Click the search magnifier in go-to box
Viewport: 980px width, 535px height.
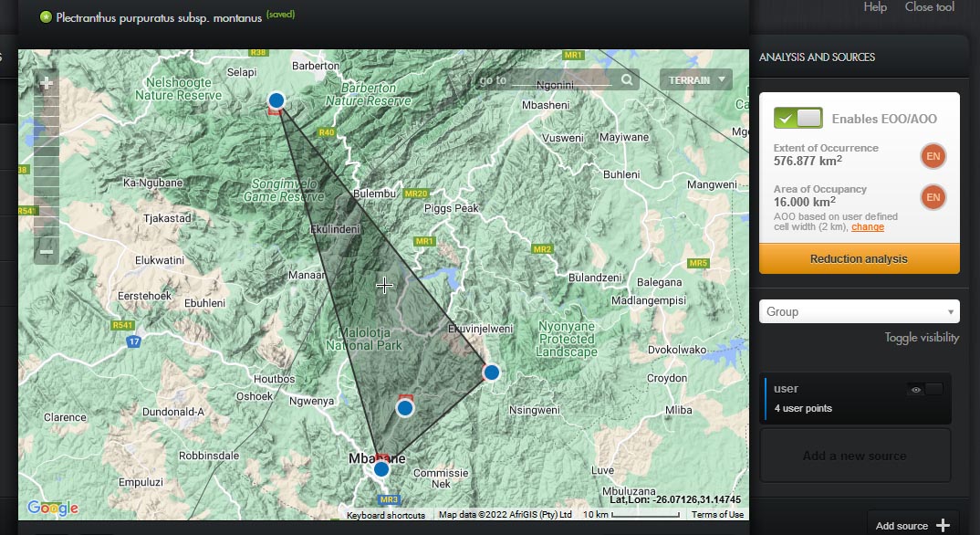(x=627, y=80)
